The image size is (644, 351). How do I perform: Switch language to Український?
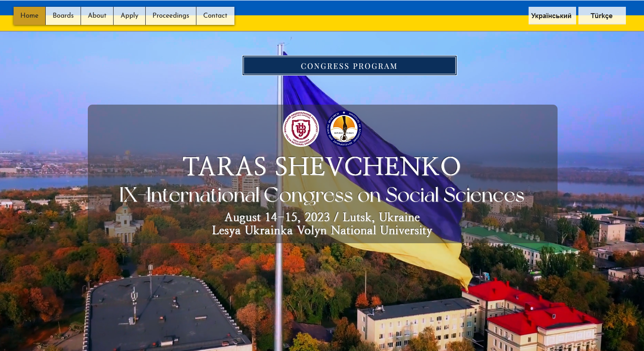coord(552,16)
